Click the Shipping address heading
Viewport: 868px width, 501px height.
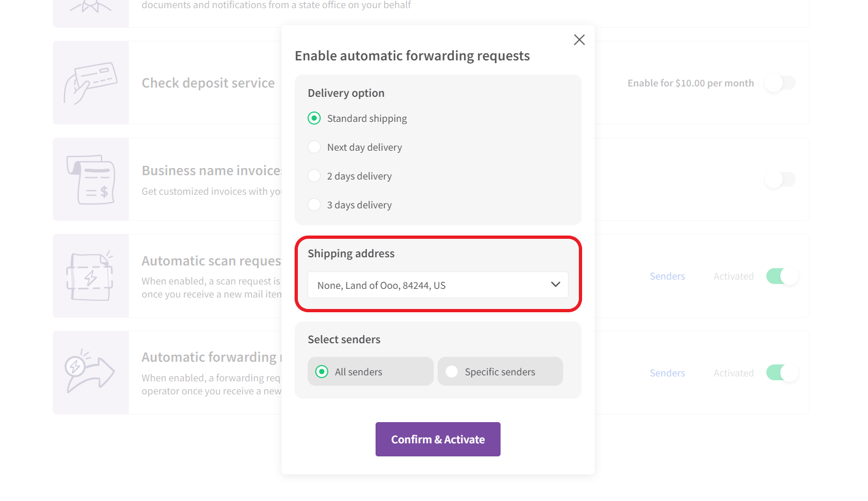351,253
